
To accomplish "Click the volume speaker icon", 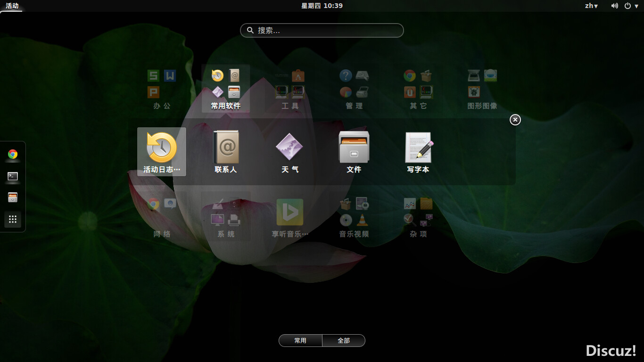I will (x=615, y=6).
